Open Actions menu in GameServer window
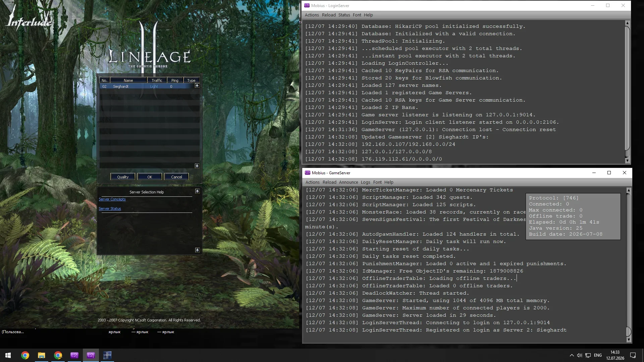 click(313, 182)
